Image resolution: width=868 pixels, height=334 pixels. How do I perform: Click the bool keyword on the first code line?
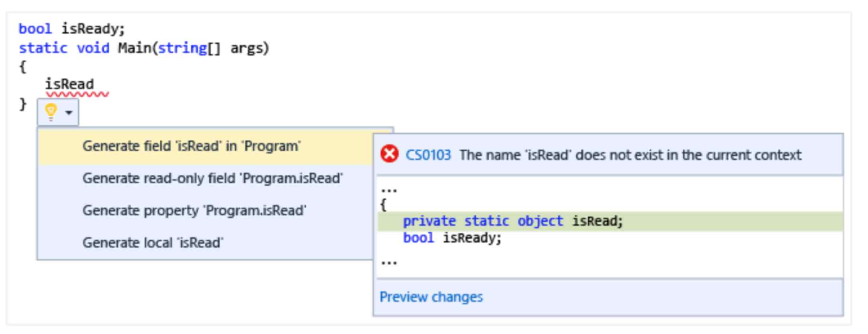tap(35, 29)
